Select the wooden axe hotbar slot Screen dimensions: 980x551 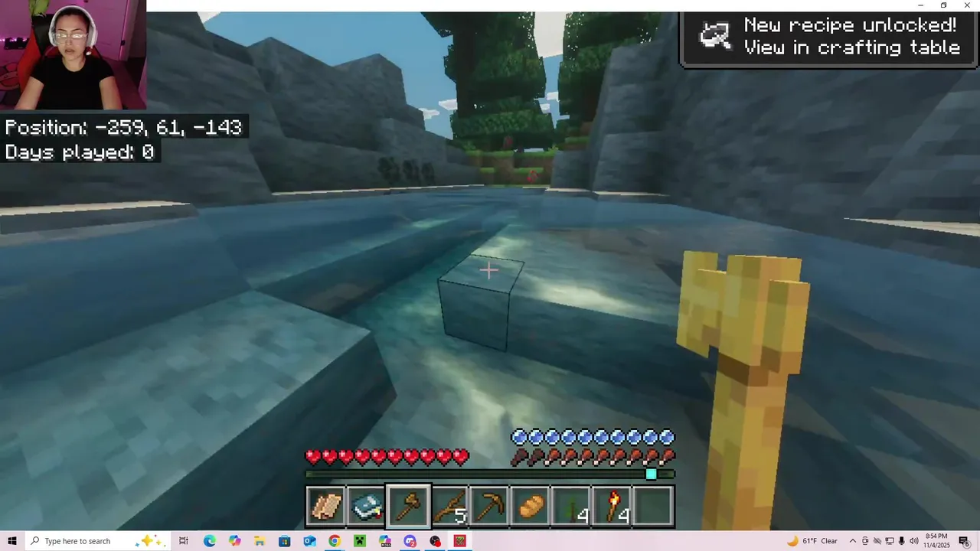pos(408,506)
